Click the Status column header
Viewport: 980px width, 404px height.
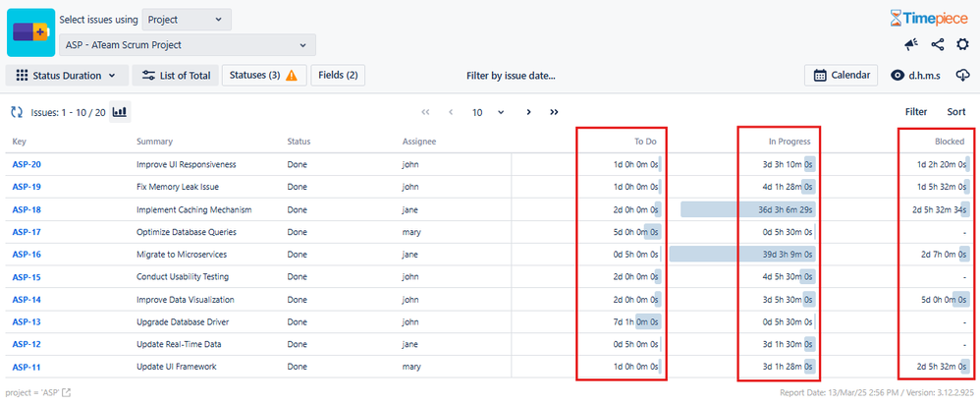tap(299, 142)
